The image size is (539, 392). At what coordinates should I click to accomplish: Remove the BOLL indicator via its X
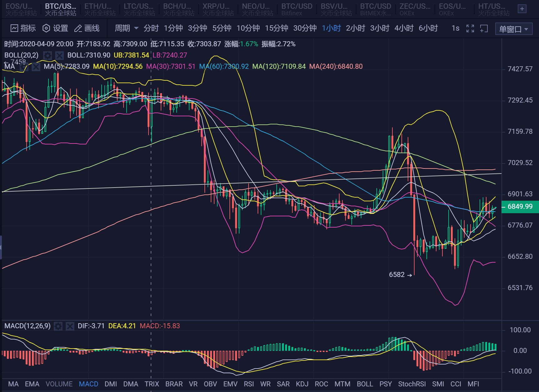[59, 55]
